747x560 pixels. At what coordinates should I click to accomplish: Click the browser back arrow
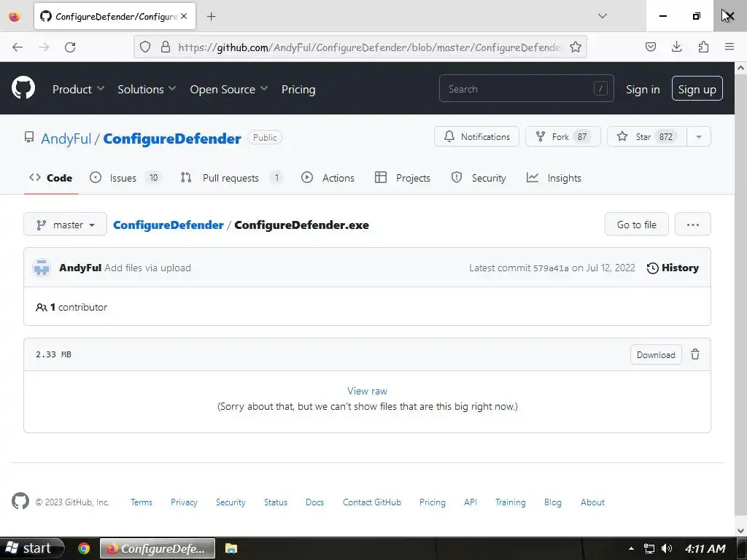(18, 47)
